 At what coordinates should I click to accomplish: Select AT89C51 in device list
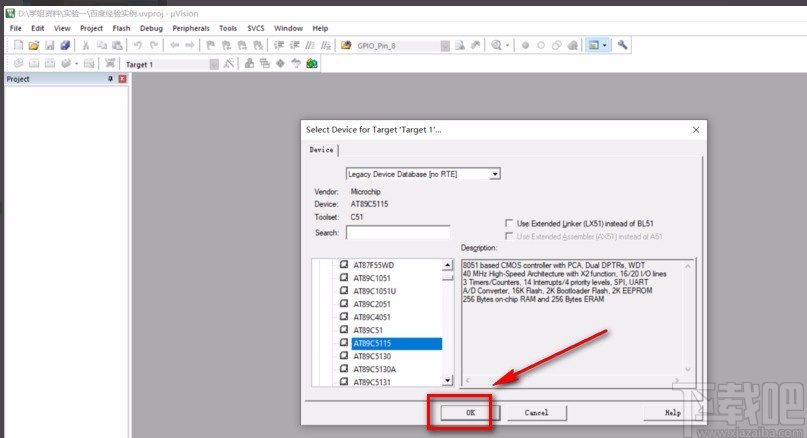click(x=368, y=330)
